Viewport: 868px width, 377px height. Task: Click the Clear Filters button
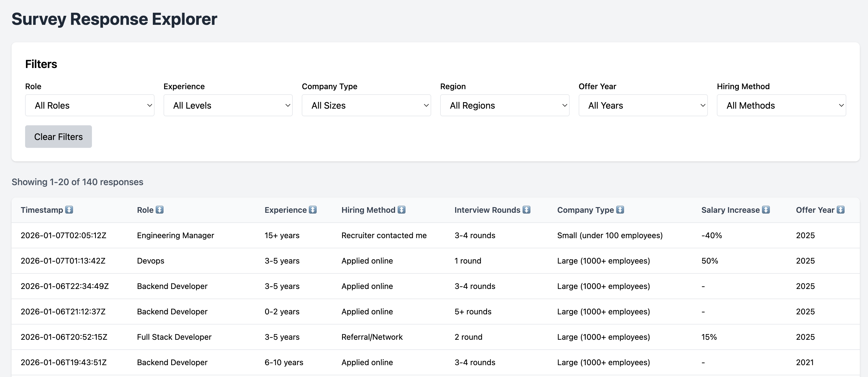(58, 137)
